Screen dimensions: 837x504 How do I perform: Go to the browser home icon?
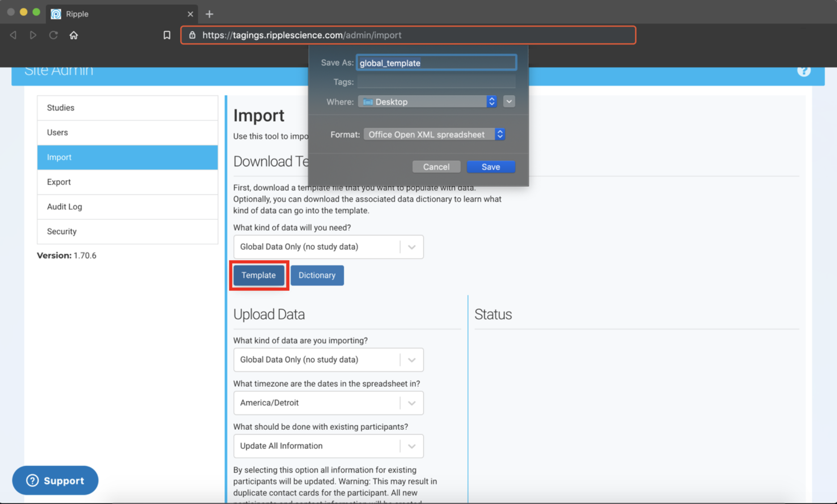[x=74, y=35]
